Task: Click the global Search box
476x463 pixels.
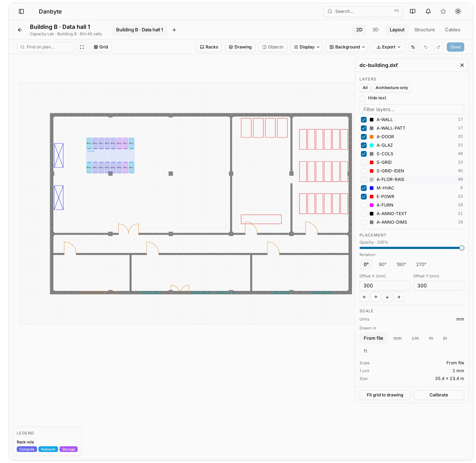Action: 363,11
